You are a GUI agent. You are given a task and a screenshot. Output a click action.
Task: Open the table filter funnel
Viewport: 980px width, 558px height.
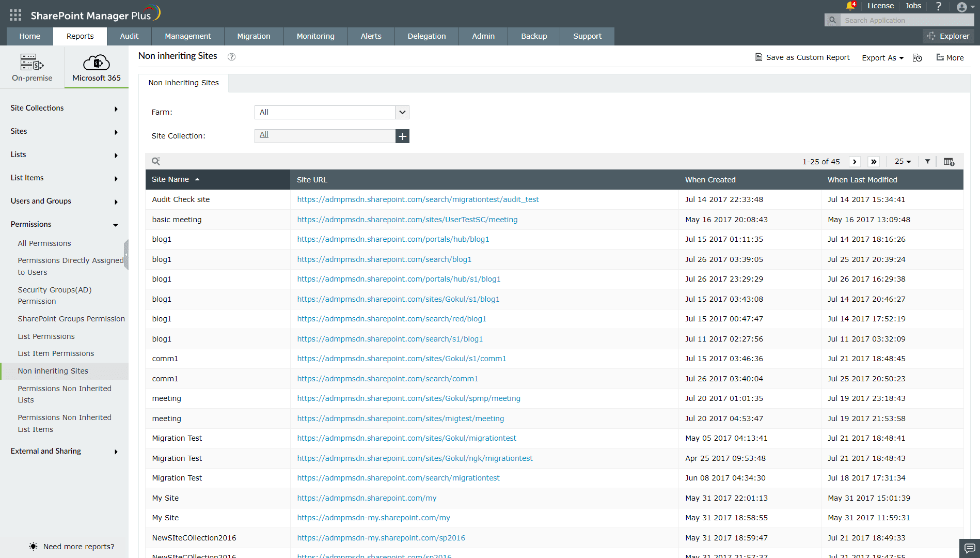pyautogui.click(x=927, y=162)
